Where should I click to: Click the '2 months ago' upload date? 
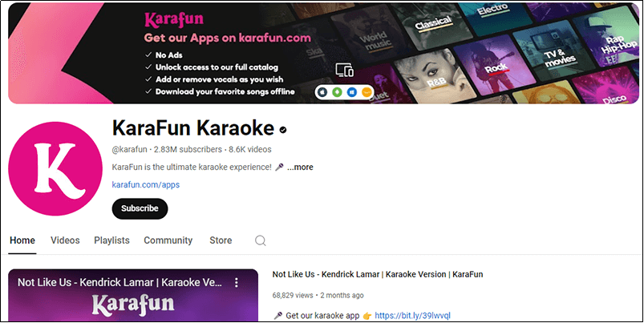[342, 295]
